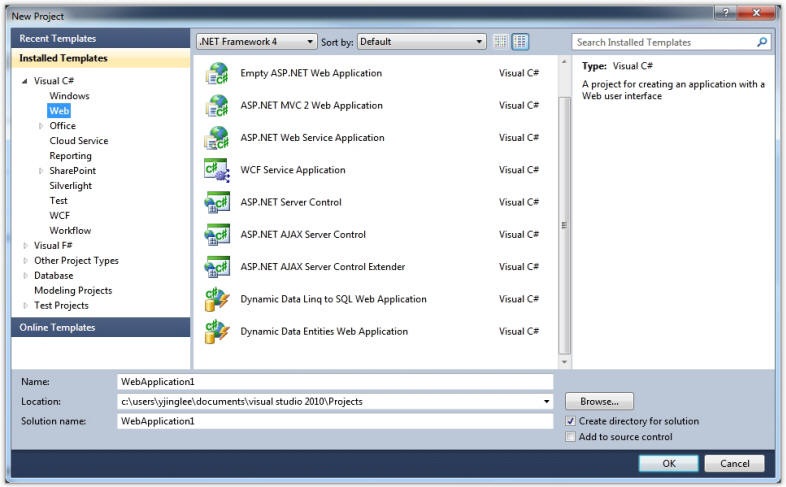
Task: Click the template list scroll down arrow
Action: 564,362
